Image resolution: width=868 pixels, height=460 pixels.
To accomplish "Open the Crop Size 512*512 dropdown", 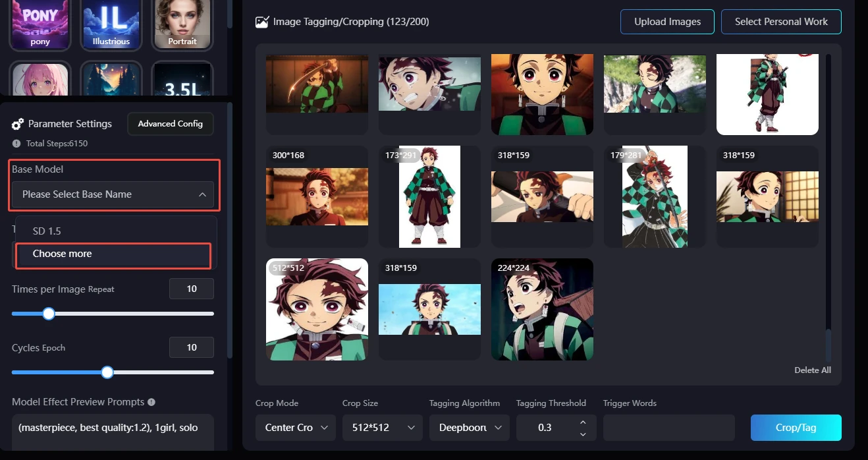I will click(382, 428).
